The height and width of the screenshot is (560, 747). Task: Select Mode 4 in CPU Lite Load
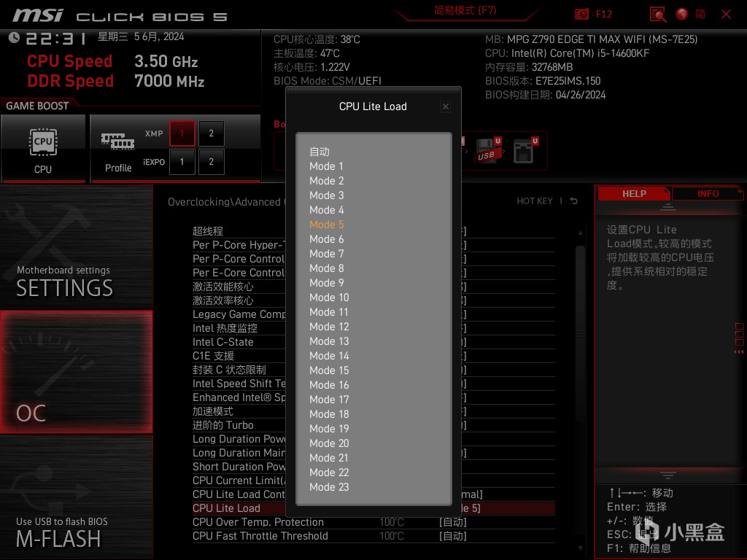pos(326,210)
